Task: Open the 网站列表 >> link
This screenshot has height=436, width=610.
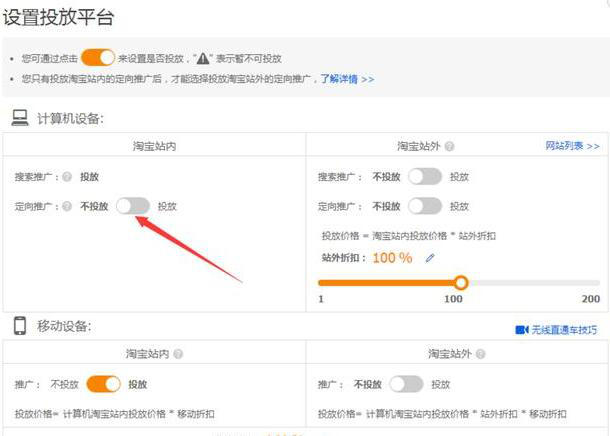Action: coord(572,146)
